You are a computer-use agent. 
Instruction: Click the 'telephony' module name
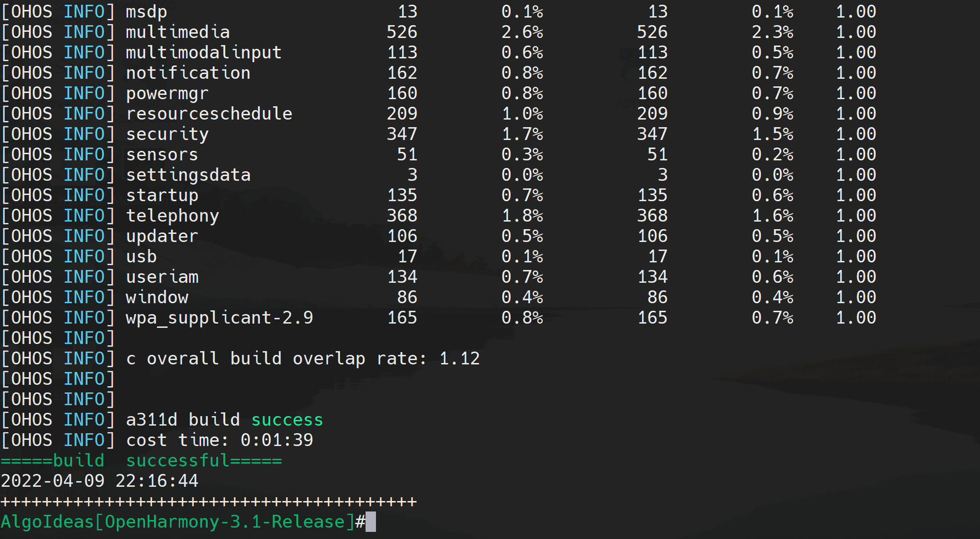[x=172, y=216]
